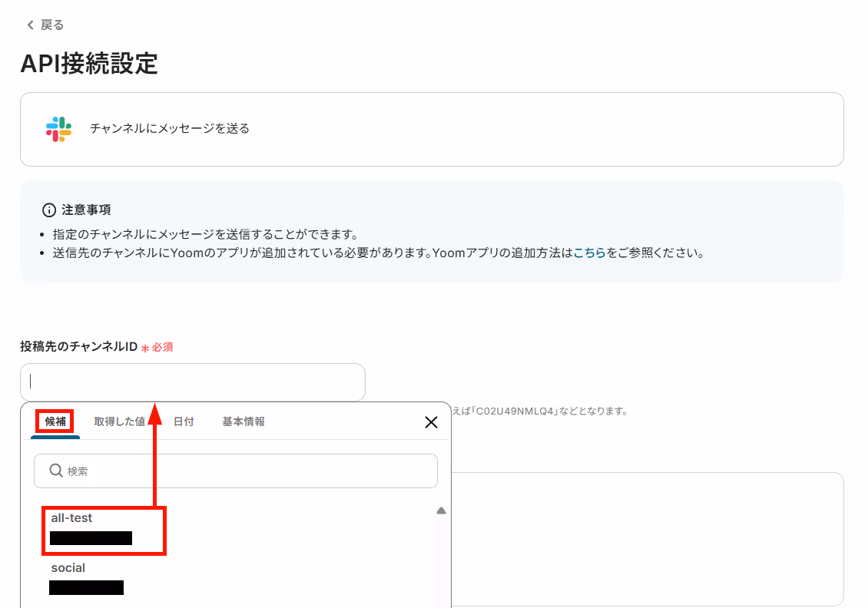This screenshot has height=608, width=868.
Task: Click the 検索 search box
Action: [x=236, y=471]
